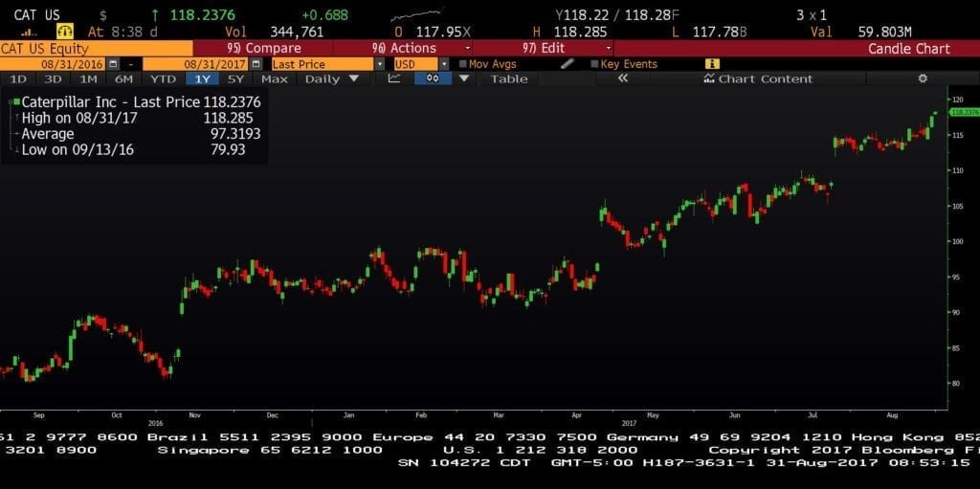980x489 pixels.
Task: Click the Table view button
Action: (509, 78)
